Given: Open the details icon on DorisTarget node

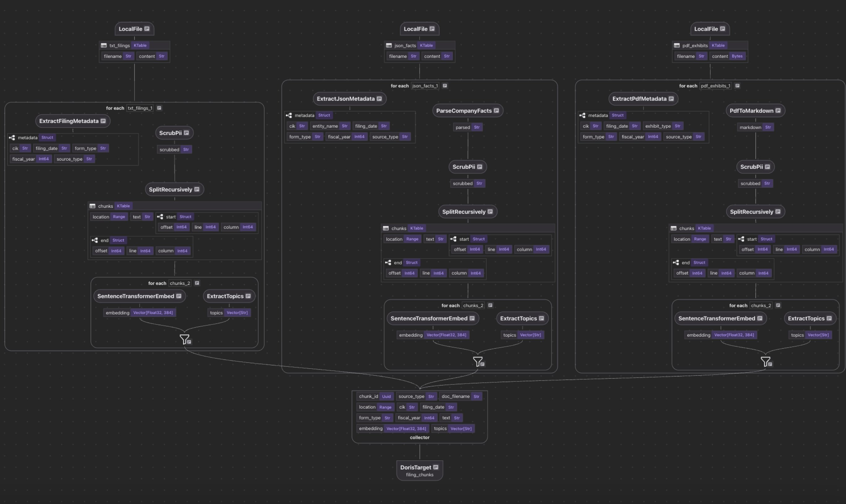Looking at the screenshot, I should point(436,467).
